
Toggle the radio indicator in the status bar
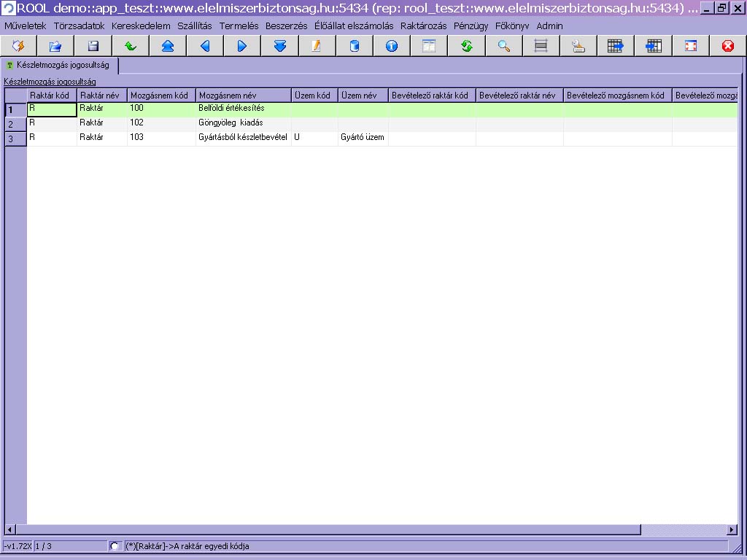click(x=115, y=546)
